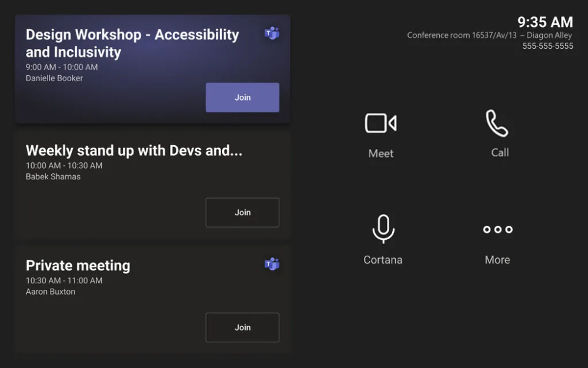Click the Meet label text
Screen dimensions: 588x368
pos(380,153)
